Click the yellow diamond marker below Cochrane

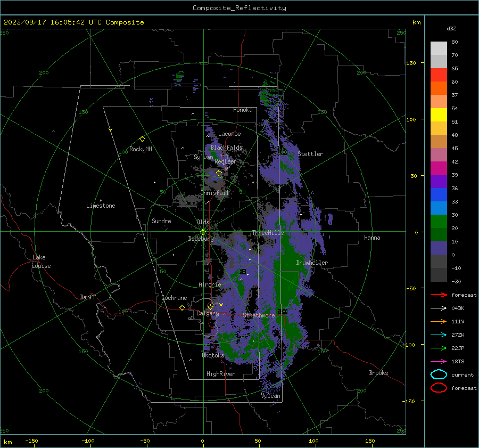pyautogui.click(x=183, y=307)
